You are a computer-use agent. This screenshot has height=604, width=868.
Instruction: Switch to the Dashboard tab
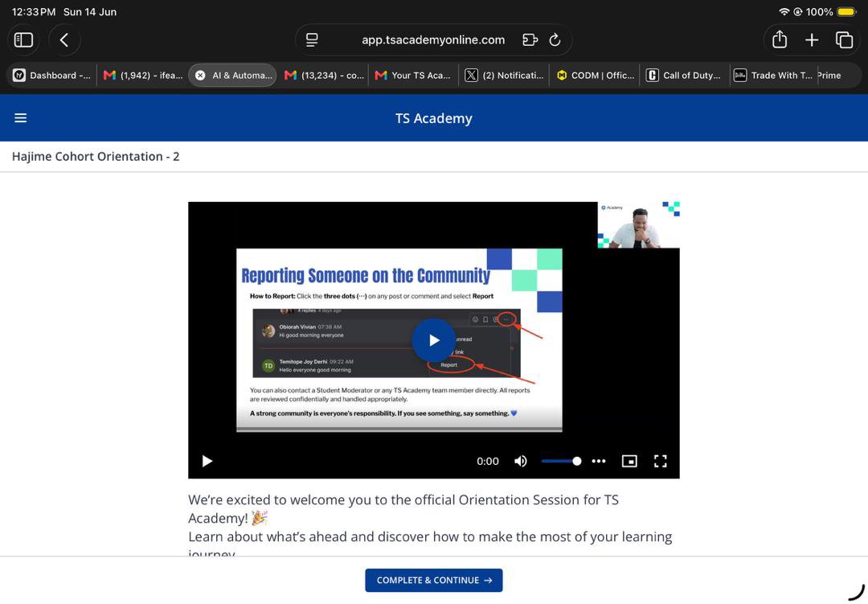point(52,76)
